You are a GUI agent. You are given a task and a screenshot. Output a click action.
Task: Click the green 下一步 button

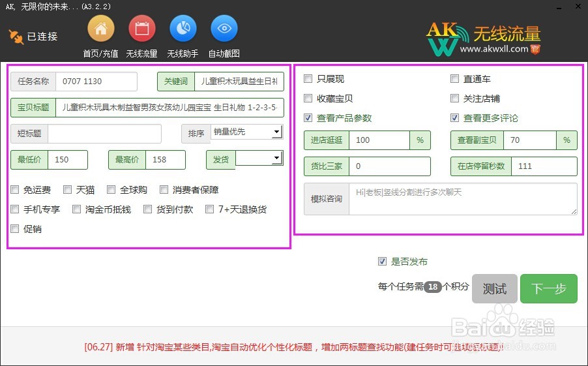549,288
